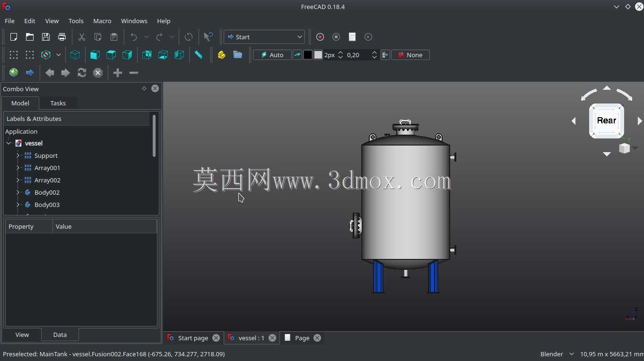Expand the Body002 tree item
The height and width of the screenshot is (361, 644).
[x=18, y=192]
